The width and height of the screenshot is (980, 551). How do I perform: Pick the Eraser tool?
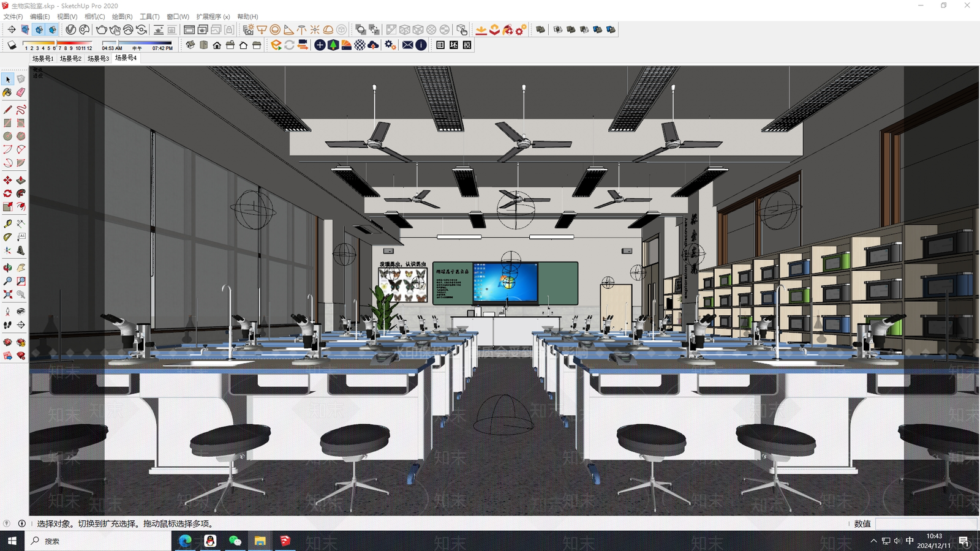tap(21, 92)
